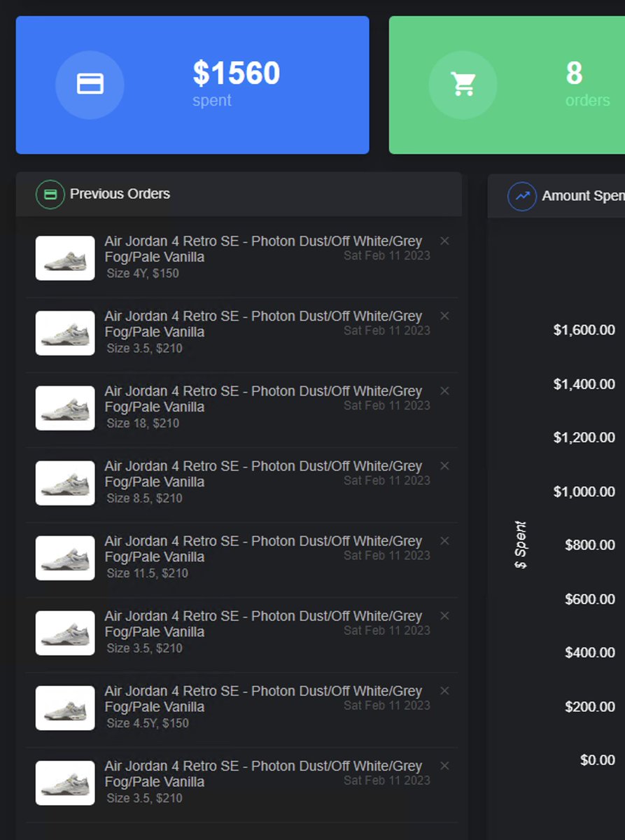Click the shopping cart icon beside 8 orders
Screen dimensions: 625x840
[x=463, y=85]
